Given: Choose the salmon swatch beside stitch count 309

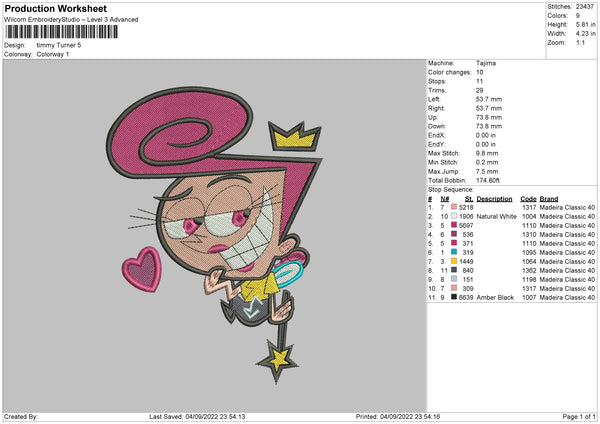Looking at the screenshot, I should [454, 288].
